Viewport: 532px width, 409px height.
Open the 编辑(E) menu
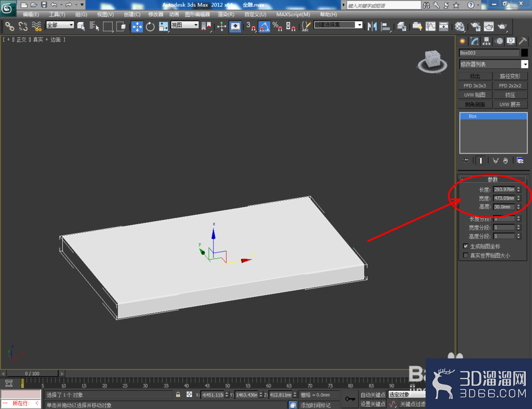point(30,14)
